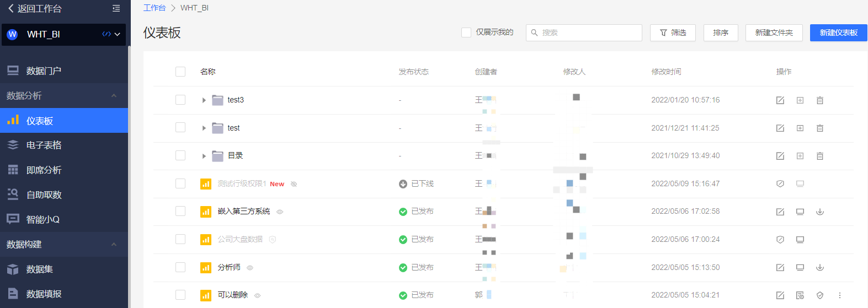Enable the 仅展示我的 checkbox
The image size is (868, 308).
click(466, 33)
